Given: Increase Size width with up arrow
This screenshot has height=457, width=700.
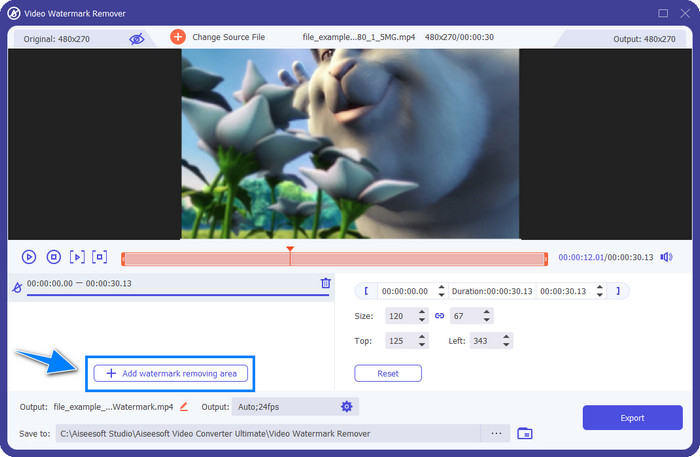Looking at the screenshot, I should coord(422,312).
